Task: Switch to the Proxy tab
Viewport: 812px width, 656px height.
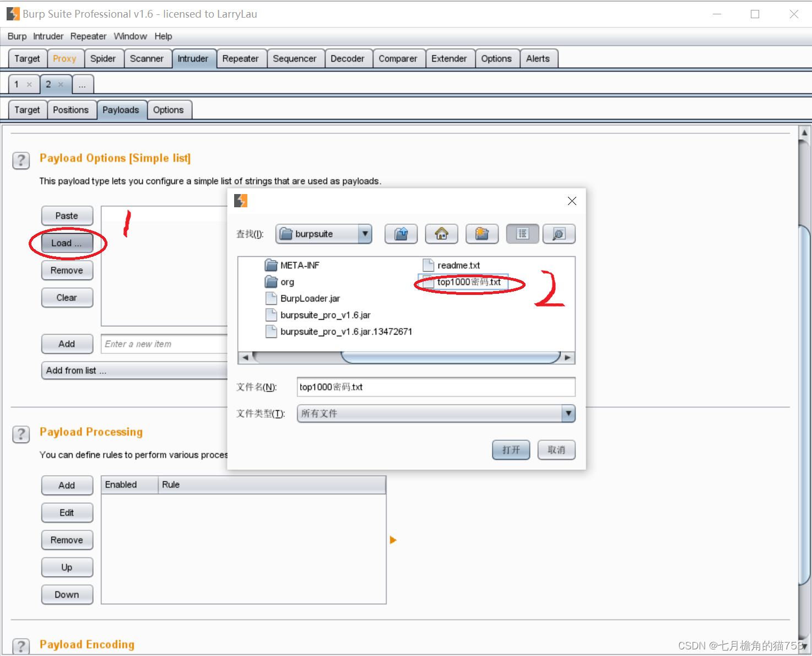Action: pyautogui.click(x=65, y=58)
